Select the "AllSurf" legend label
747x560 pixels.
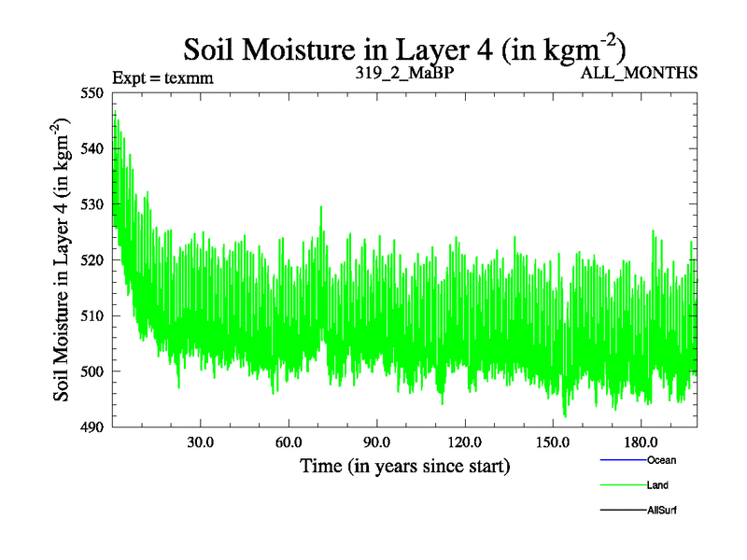click(x=662, y=511)
